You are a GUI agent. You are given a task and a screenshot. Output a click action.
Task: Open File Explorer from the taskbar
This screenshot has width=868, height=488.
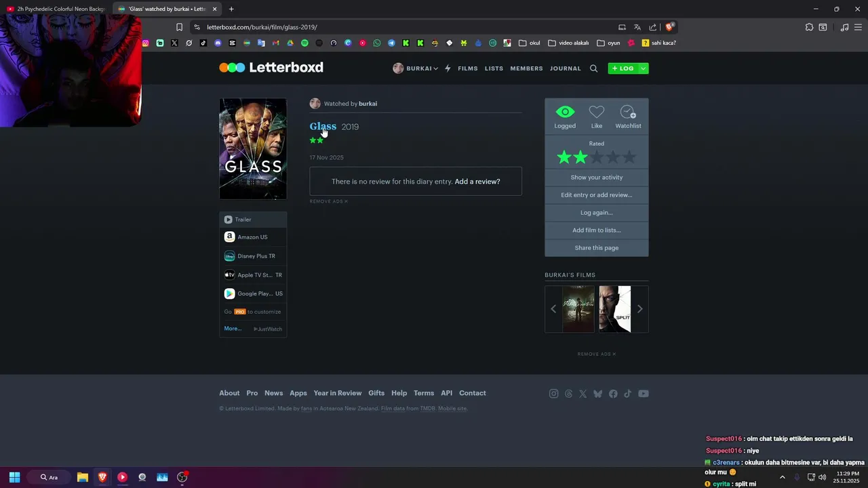point(82,477)
